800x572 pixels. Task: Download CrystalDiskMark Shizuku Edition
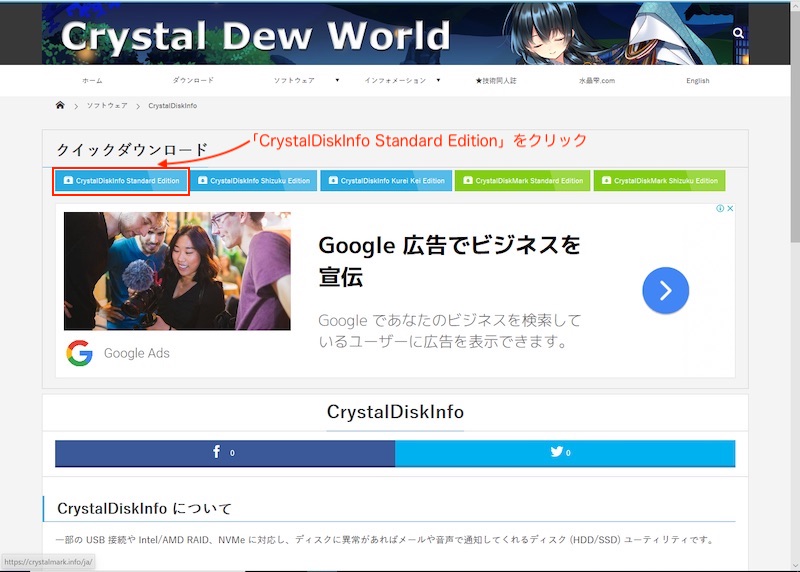[659, 181]
